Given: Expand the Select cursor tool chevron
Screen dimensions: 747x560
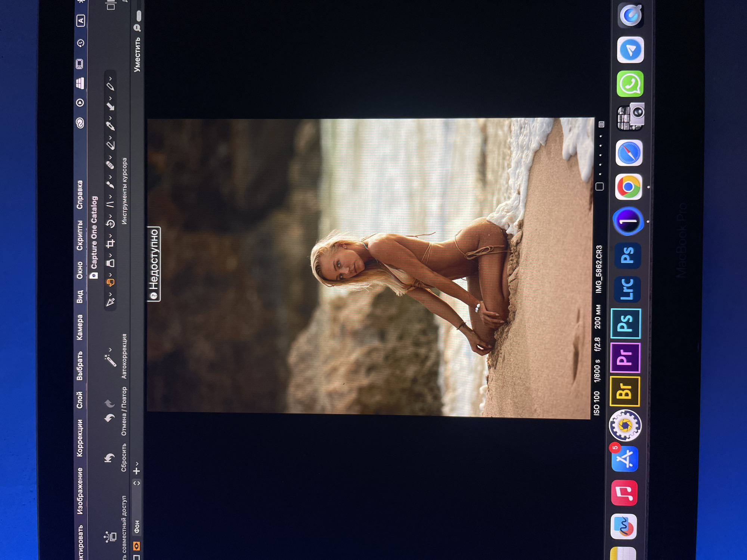Looking at the screenshot, I should (111, 295).
